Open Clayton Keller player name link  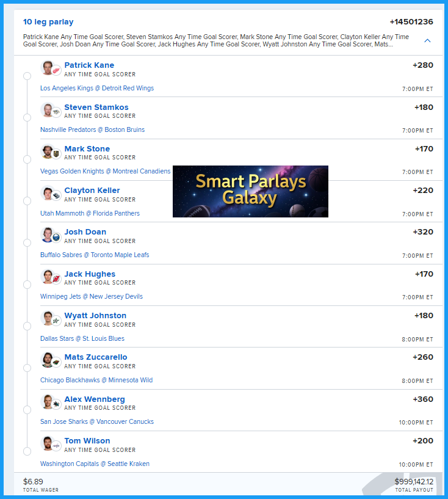click(x=92, y=191)
